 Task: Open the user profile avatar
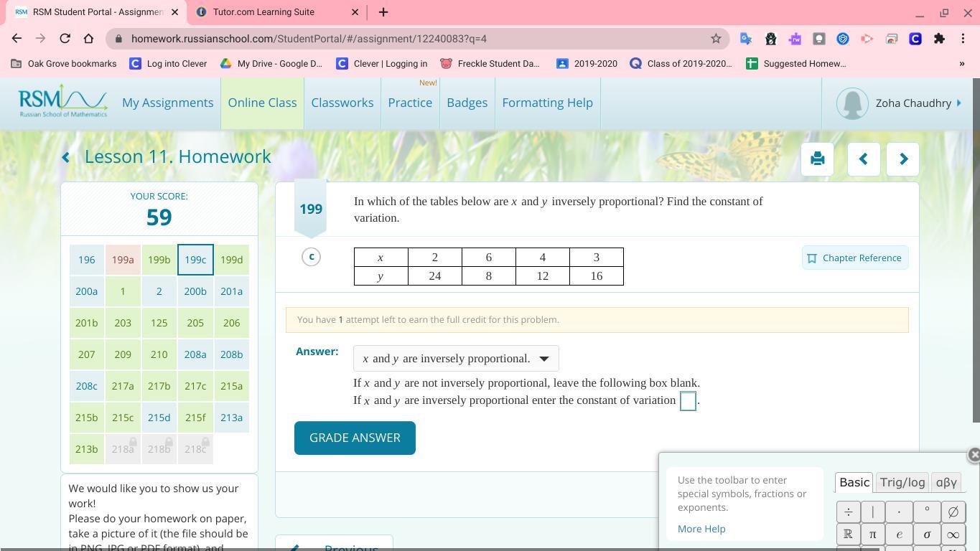(x=852, y=103)
